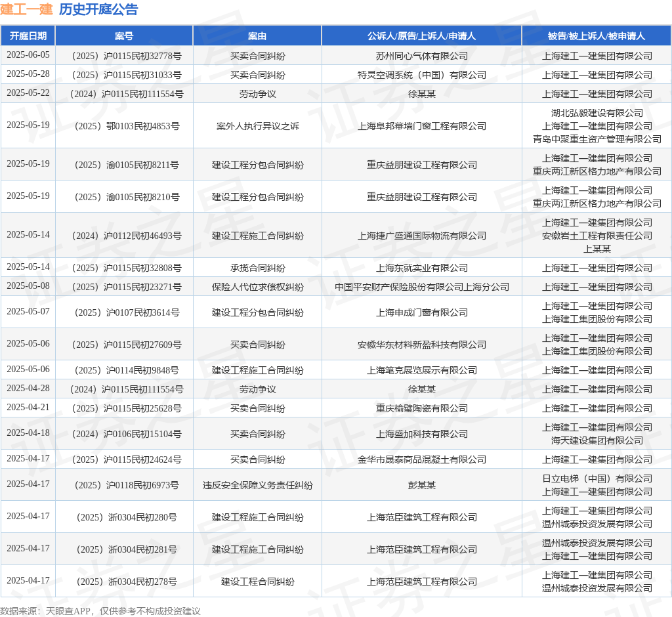The height and width of the screenshot is (617, 672).
Task: Click plaintiff 上海申成门窗有限公司
Action: [x=422, y=312]
